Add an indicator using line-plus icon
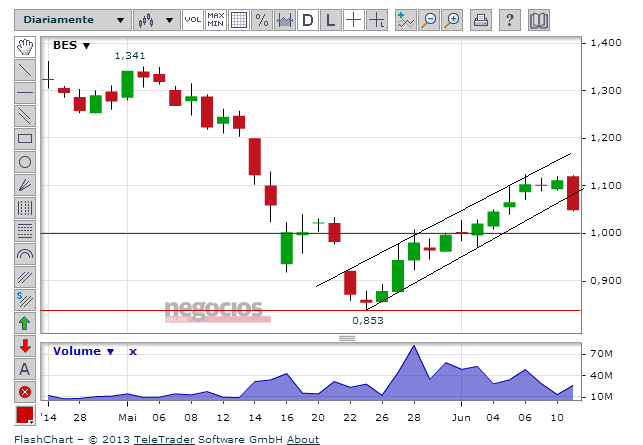 [x=406, y=20]
